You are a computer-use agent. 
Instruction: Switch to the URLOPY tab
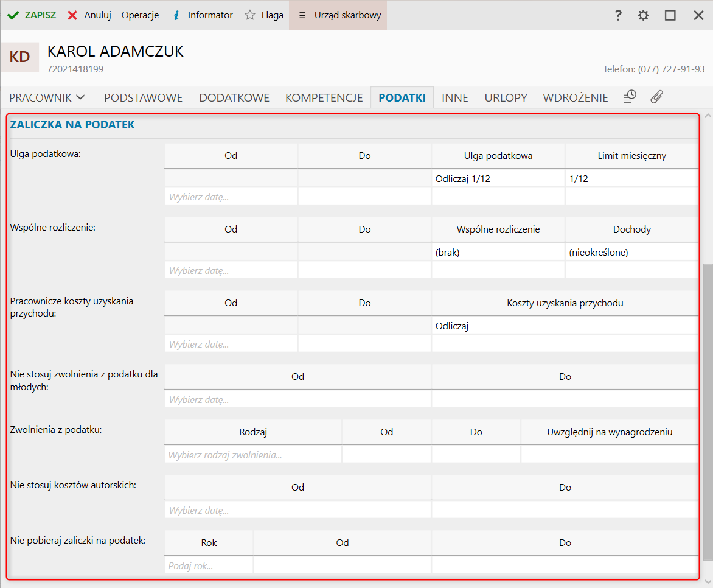(506, 97)
